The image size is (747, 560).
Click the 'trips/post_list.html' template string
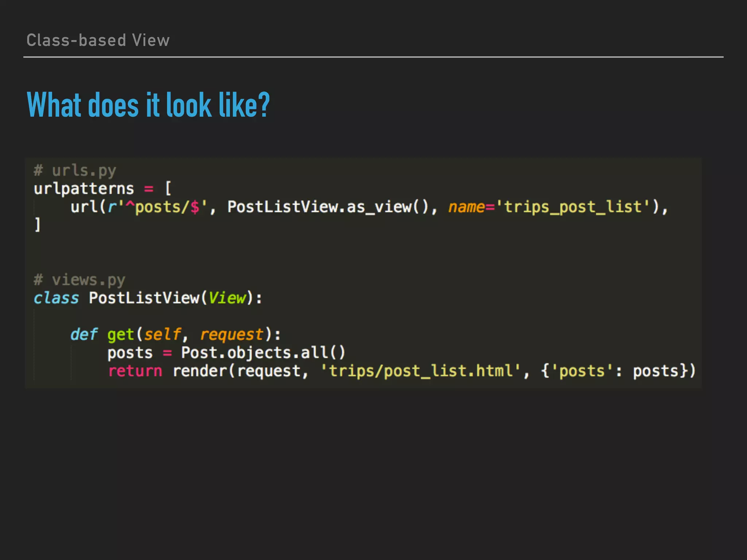coord(421,371)
